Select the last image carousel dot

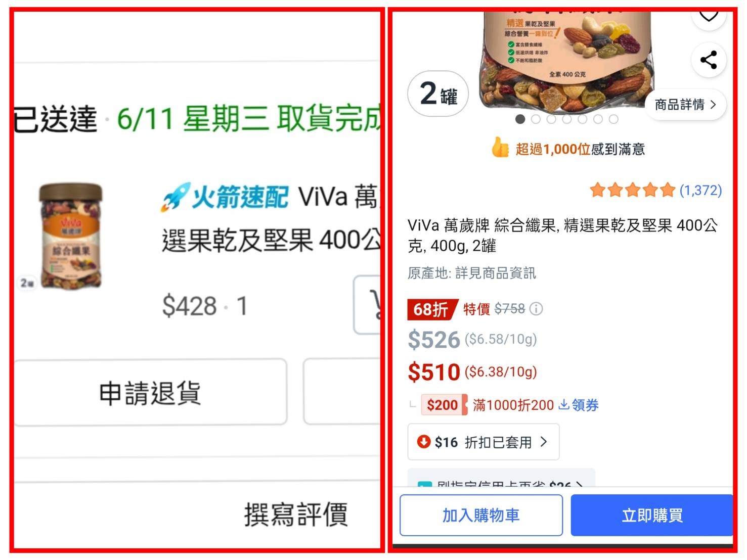[613, 119]
